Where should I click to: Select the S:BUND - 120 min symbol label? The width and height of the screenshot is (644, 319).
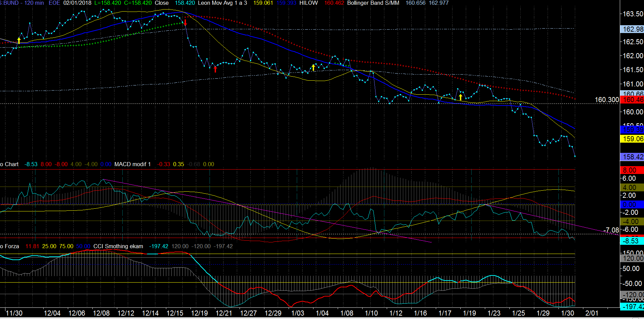click(x=22, y=3)
